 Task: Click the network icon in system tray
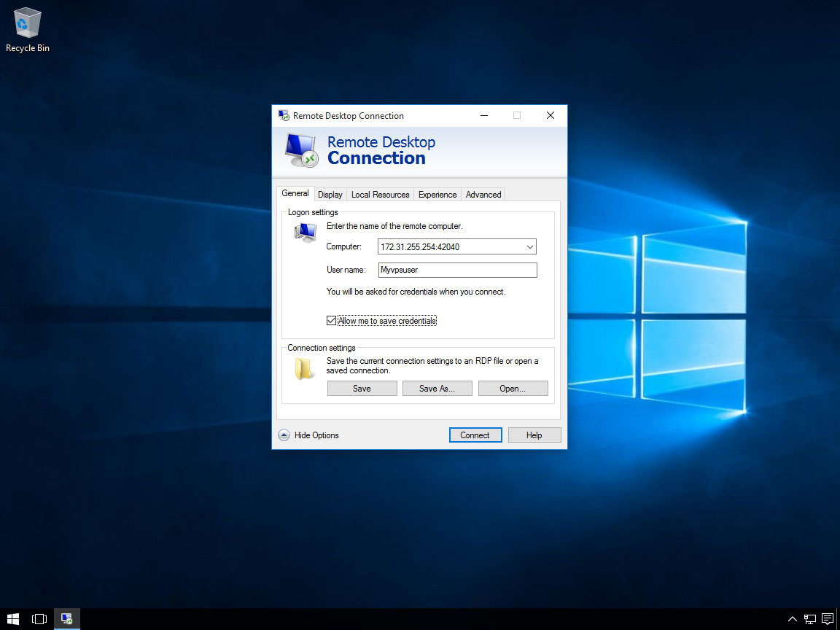point(810,619)
